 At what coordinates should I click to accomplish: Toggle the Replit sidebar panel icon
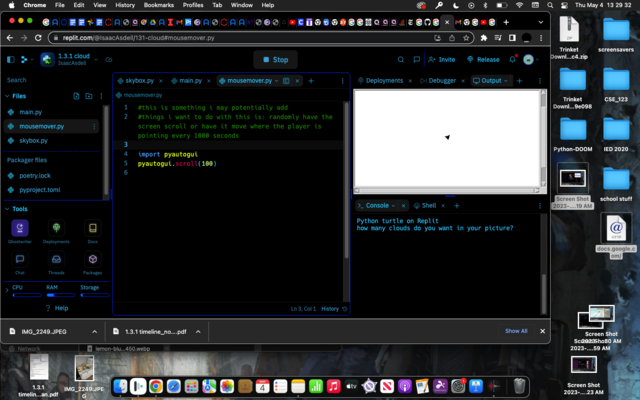(11, 60)
